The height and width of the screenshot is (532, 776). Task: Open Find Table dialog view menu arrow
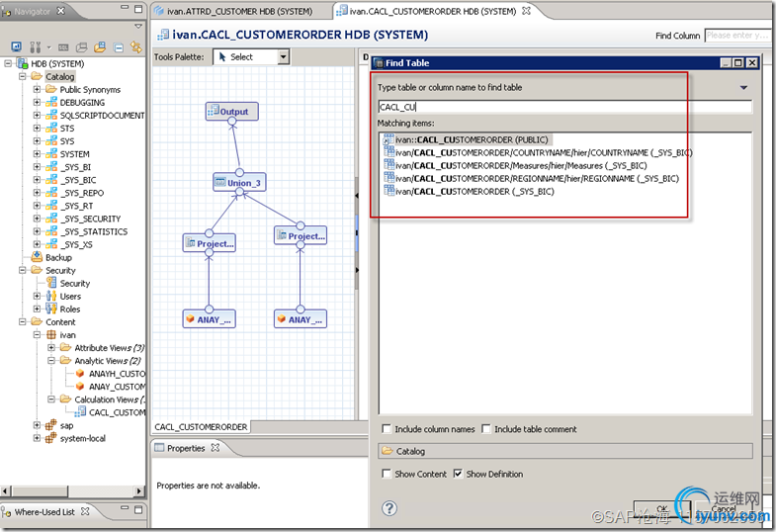tap(743, 88)
